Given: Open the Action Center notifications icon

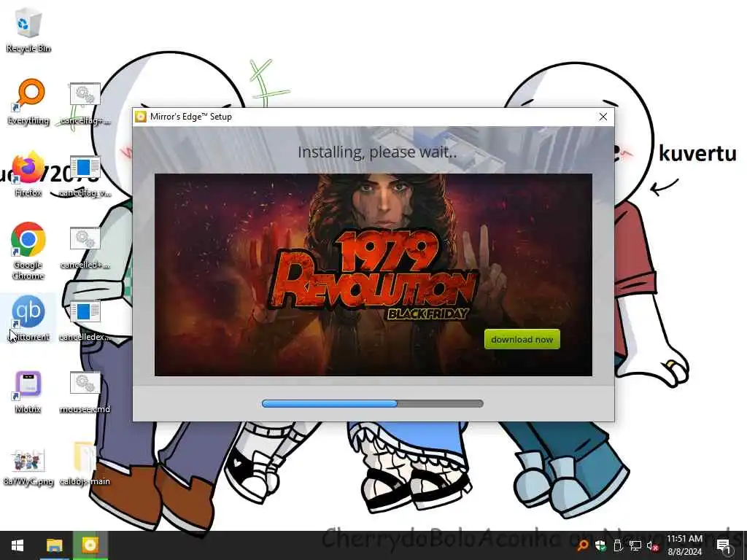Looking at the screenshot, I should [724, 545].
